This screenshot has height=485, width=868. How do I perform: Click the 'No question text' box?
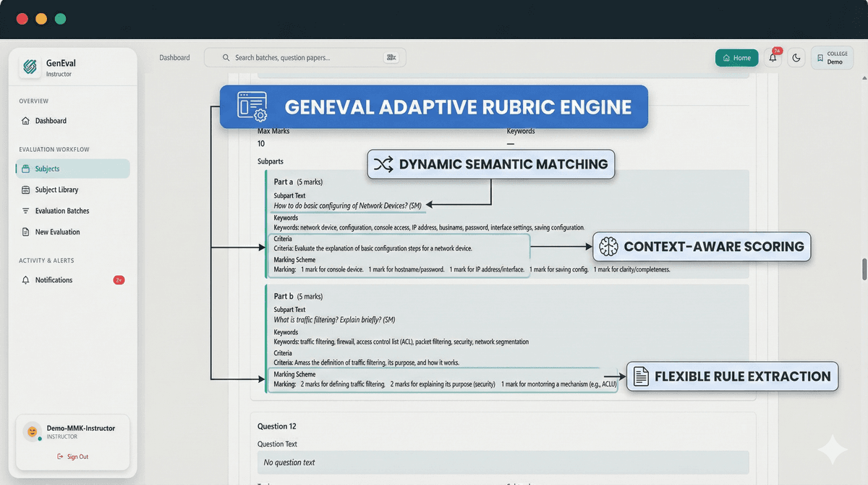503,463
